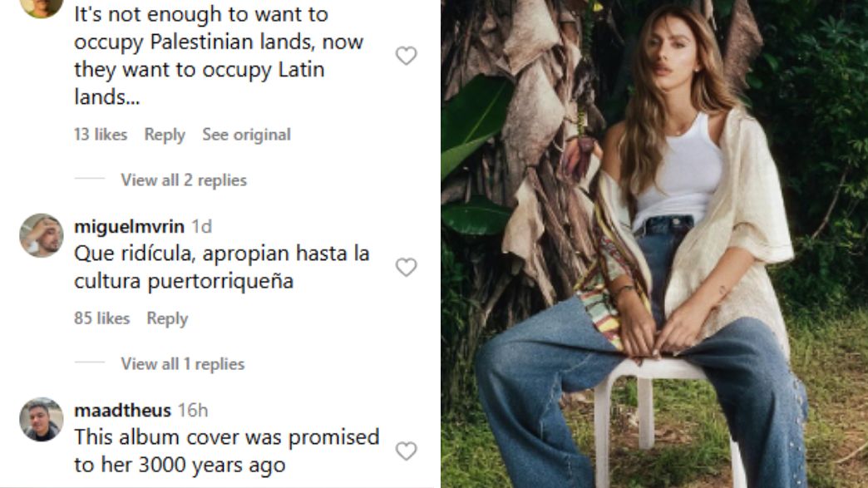Screen dimensions: 868x488
Task: Open miguelmvrin's profile picture
Action: [x=42, y=235]
